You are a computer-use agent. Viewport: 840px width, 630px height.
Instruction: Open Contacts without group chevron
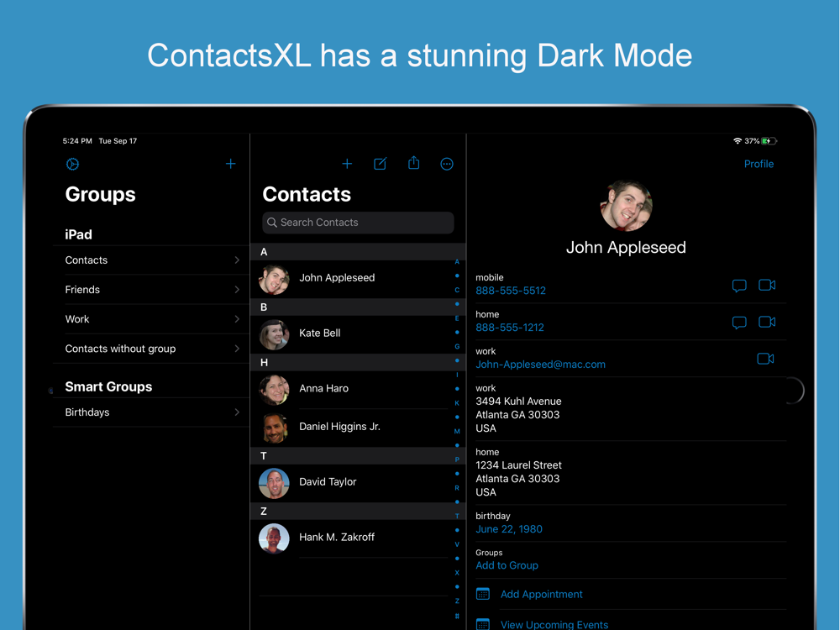point(237,349)
